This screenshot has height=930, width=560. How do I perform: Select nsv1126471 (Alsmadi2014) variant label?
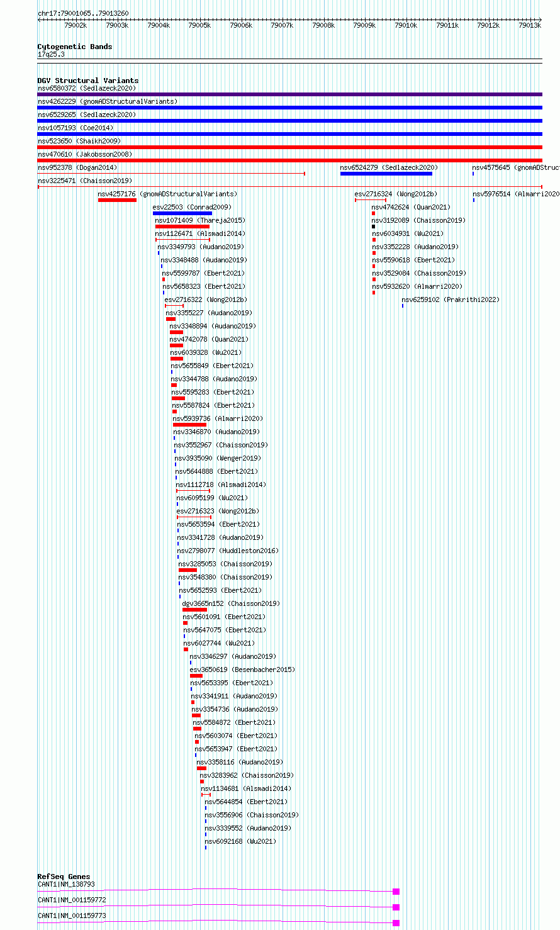(x=200, y=233)
